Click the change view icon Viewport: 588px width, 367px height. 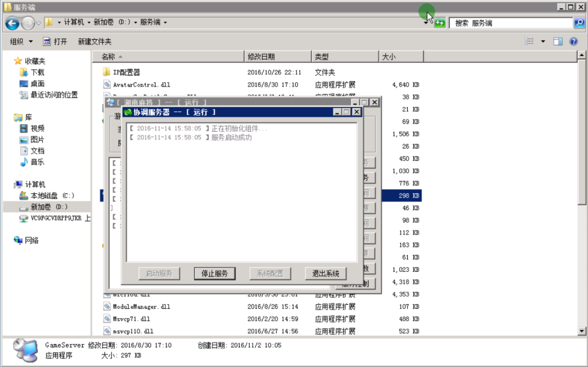coord(529,41)
